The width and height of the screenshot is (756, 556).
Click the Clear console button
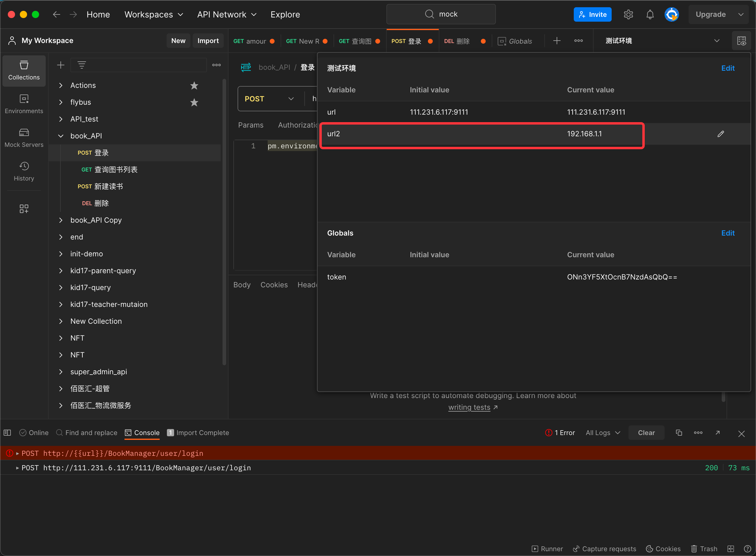646,433
